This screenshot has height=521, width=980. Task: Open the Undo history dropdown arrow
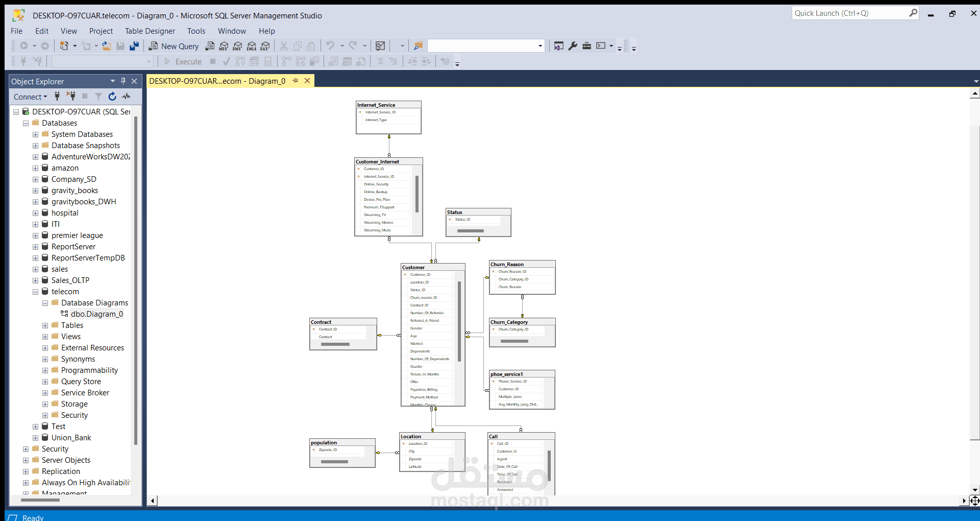click(x=342, y=46)
